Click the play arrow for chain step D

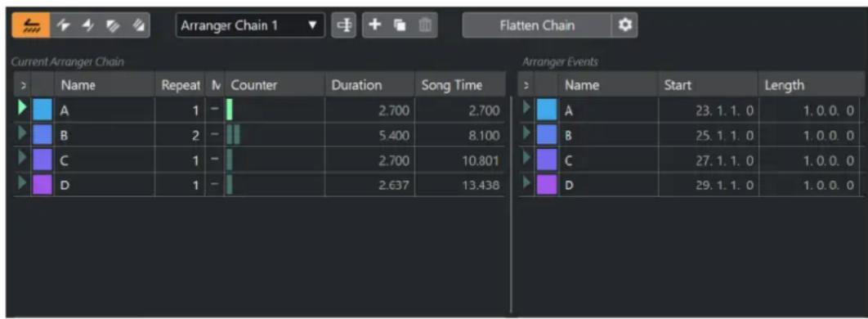coord(22,183)
